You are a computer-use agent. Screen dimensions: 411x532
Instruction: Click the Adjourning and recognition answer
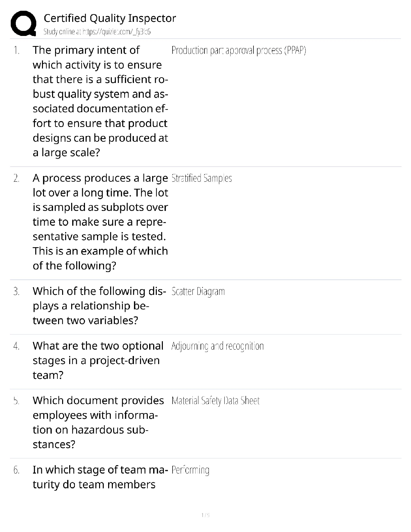click(x=217, y=346)
